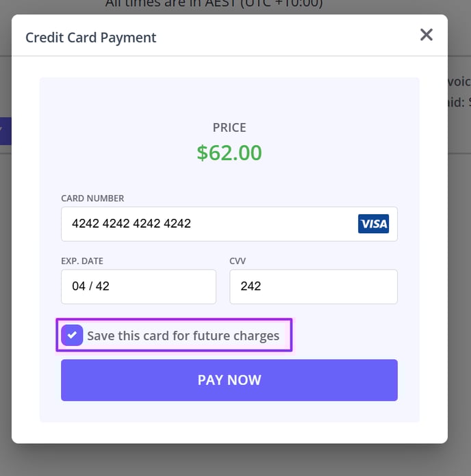Viewport: 471px width, 476px height.
Task: Click the partially visible paid amount text at right
Action: click(x=459, y=103)
